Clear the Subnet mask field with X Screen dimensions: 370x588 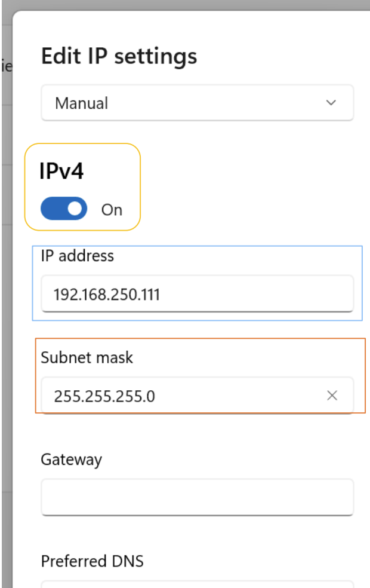pyautogui.click(x=332, y=396)
